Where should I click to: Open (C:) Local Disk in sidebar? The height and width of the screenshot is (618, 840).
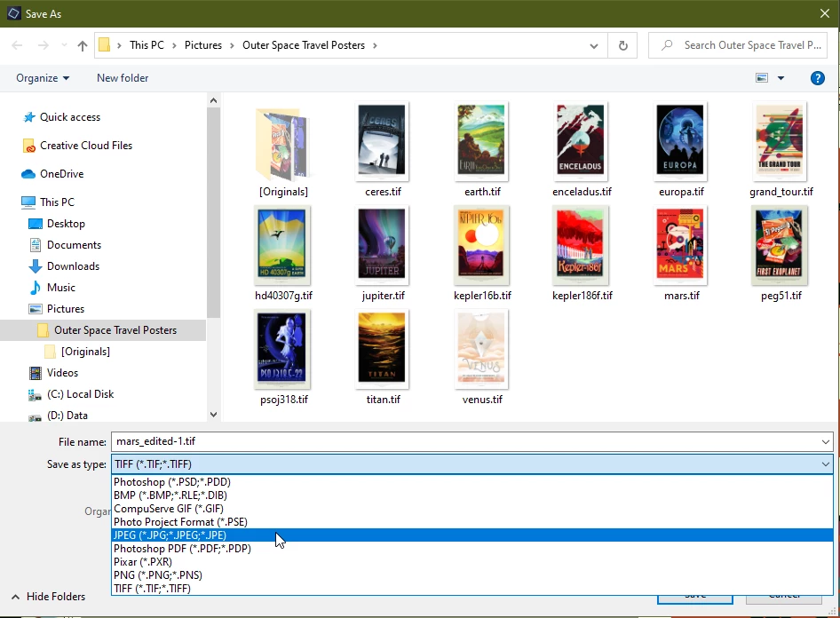(x=80, y=394)
